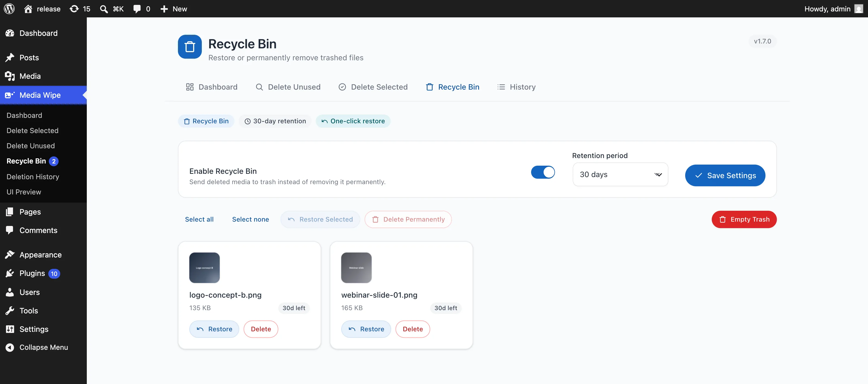Click the blue Recycle Bin header icon
Image resolution: width=868 pixels, height=384 pixels.
[190, 46]
